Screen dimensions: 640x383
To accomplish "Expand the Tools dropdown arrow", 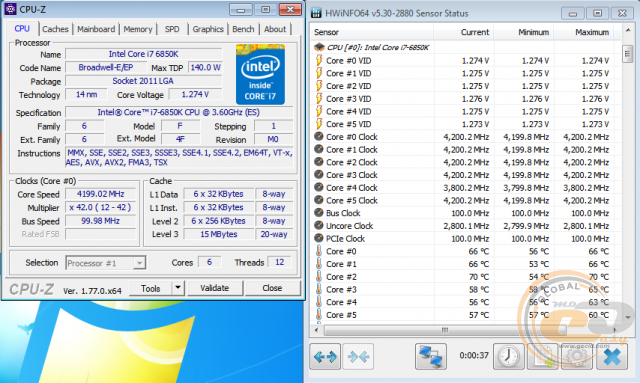I will point(178,288).
